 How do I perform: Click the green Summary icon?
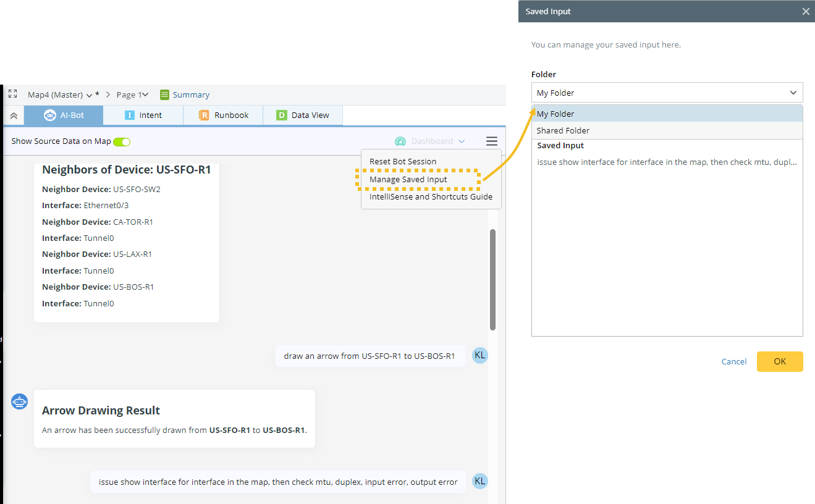(164, 94)
